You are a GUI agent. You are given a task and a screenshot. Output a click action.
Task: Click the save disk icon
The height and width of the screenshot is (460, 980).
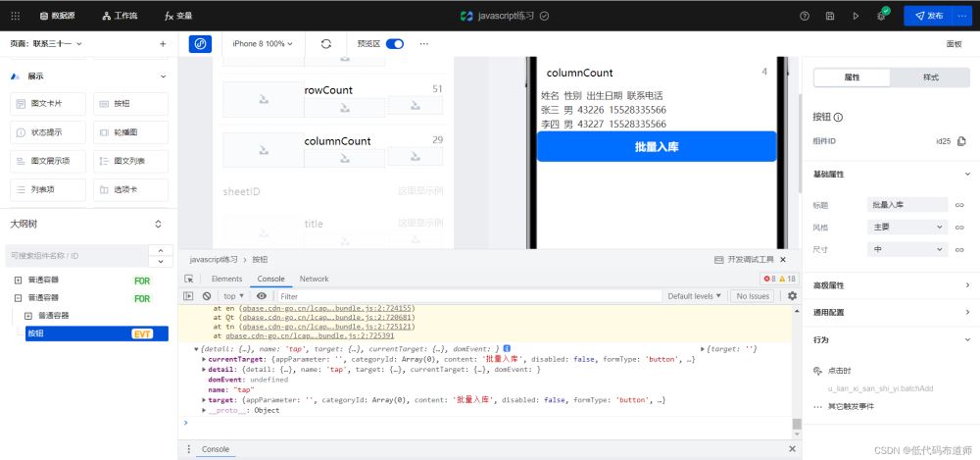click(x=830, y=17)
